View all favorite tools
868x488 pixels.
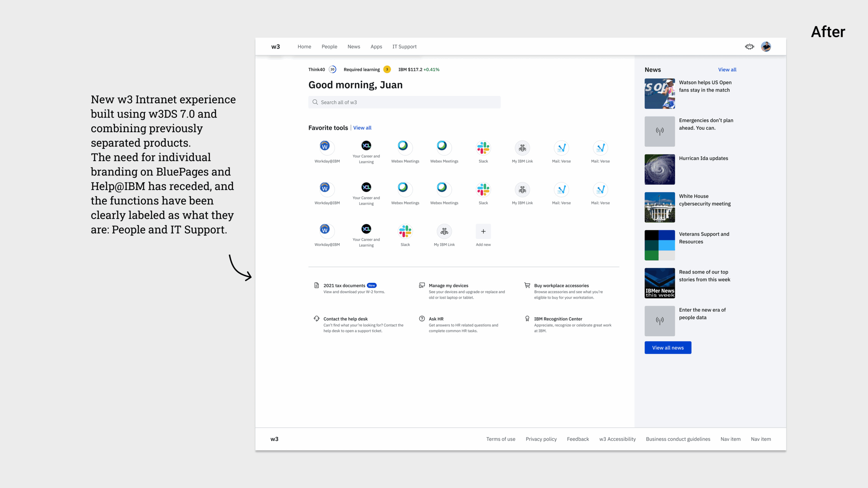coord(362,128)
